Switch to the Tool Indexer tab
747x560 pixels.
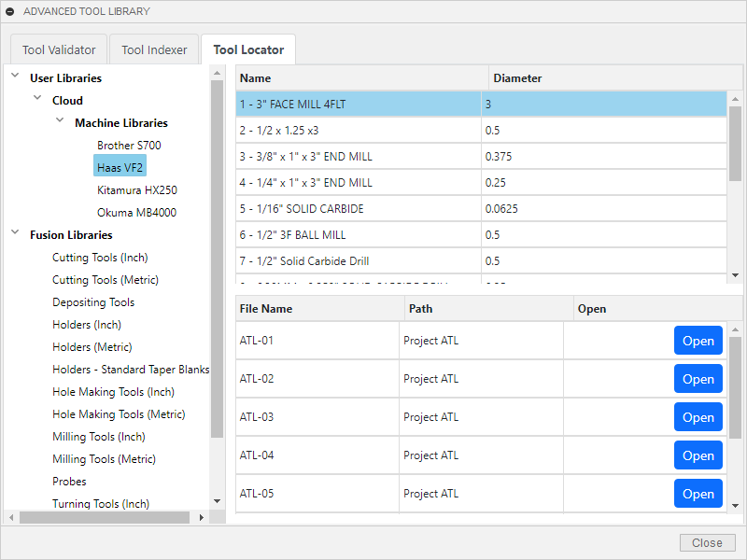(154, 49)
